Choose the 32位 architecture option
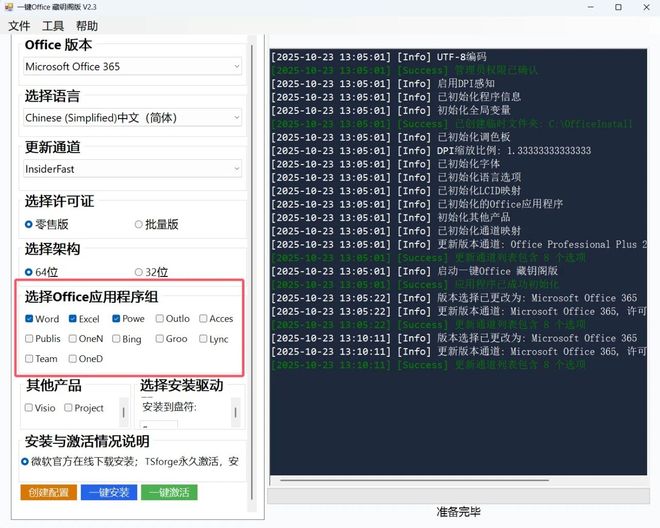 (x=139, y=272)
